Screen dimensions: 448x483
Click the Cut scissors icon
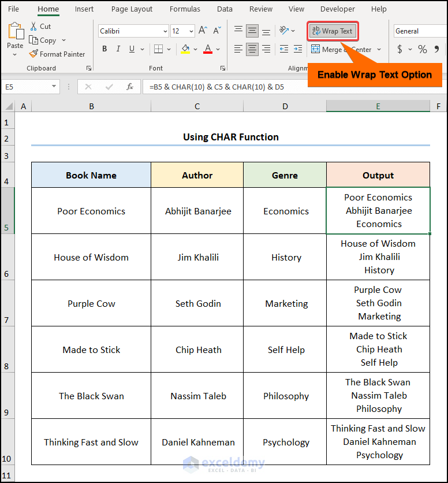tap(33, 26)
